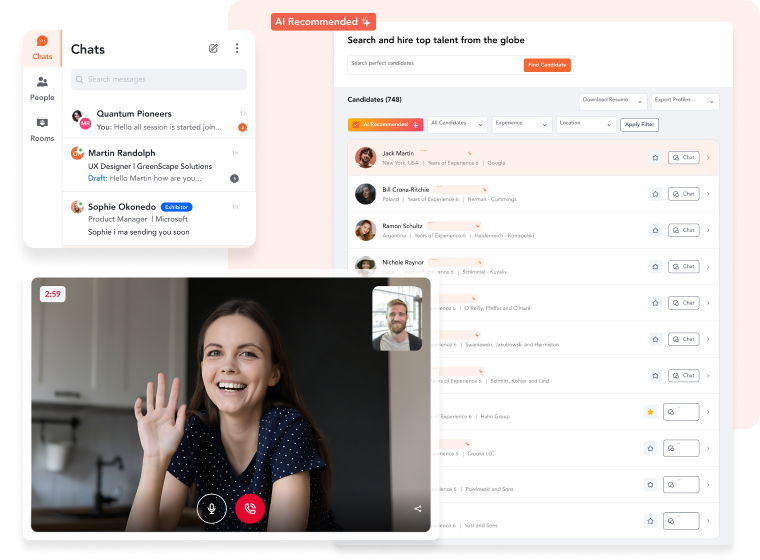This screenshot has height=560, width=760.
Task: Mute the microphone in video call
Action: [212, 509]
